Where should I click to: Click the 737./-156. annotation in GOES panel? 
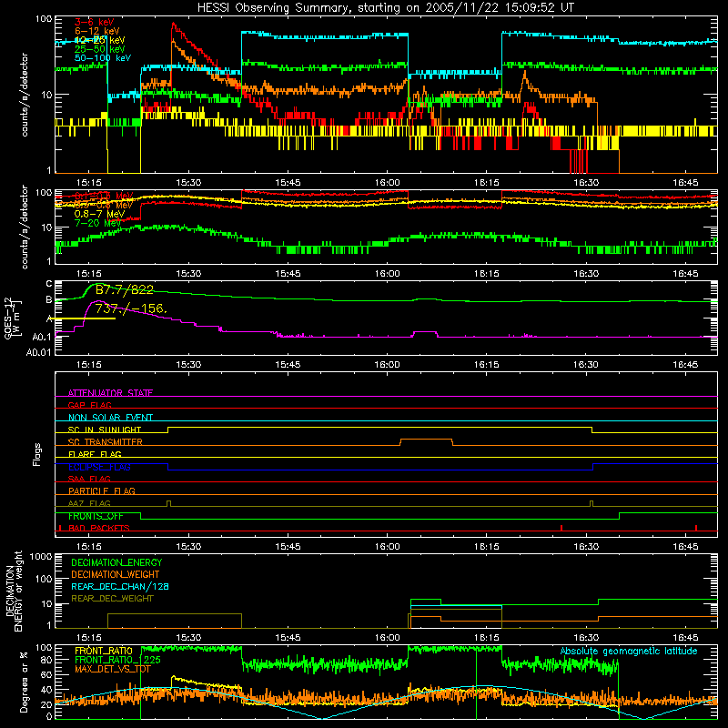131,308
